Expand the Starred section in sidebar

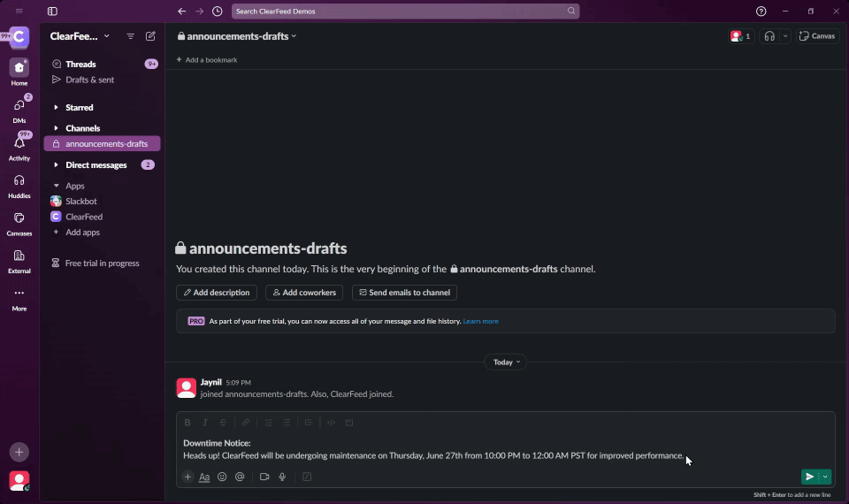[57, 108]
